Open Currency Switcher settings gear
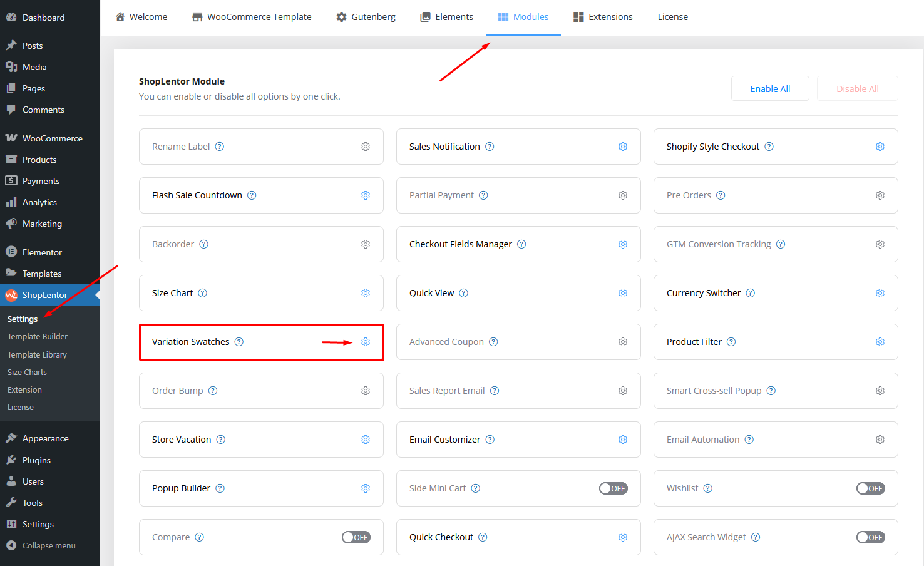Screen dimensions: 924x566 click(880, 293)
